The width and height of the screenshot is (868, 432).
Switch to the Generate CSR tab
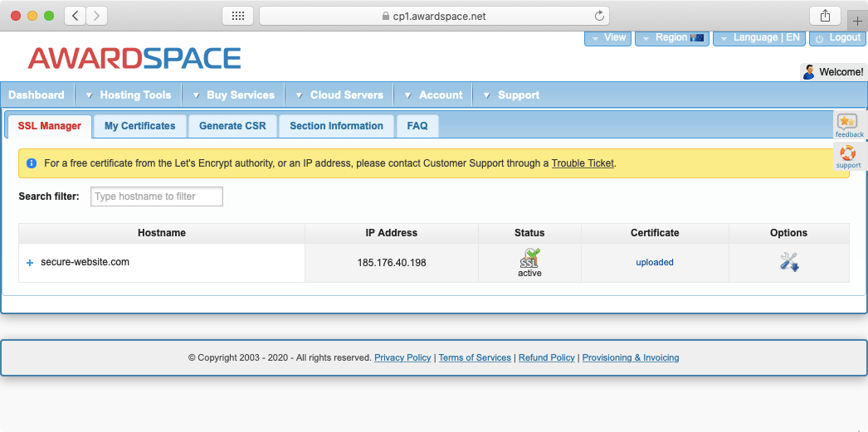232,126
